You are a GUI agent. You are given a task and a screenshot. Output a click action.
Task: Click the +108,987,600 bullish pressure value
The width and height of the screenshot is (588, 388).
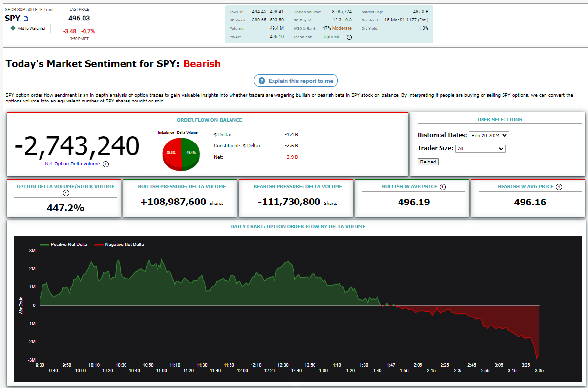(x=173, y=202)
